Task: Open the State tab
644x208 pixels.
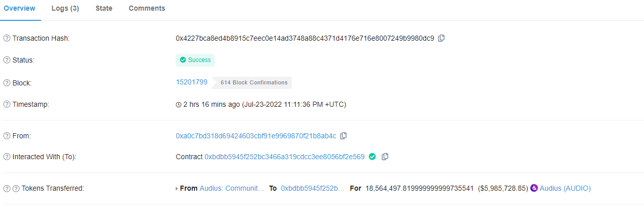Action: [x=104, y=9]
